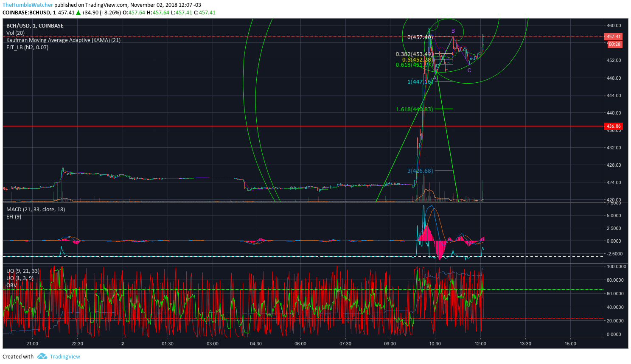Click the 10:30 time axis label
Screen dimensions: 631x364
435,344
